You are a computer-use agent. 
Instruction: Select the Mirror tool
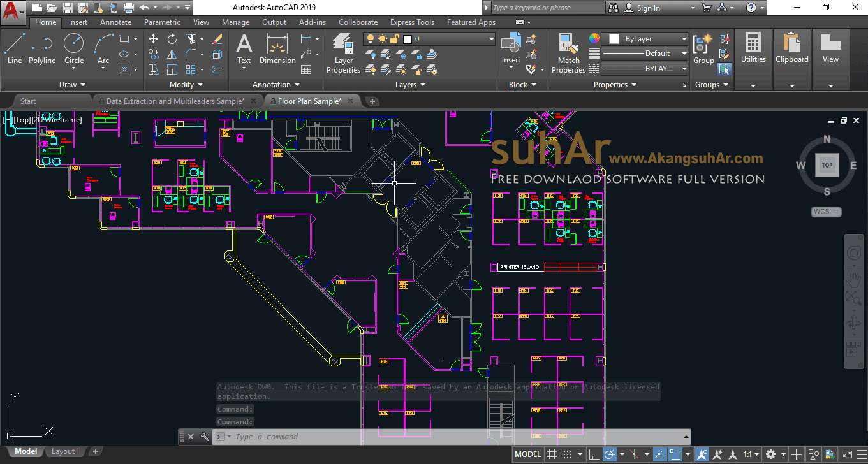click(172, 54)
